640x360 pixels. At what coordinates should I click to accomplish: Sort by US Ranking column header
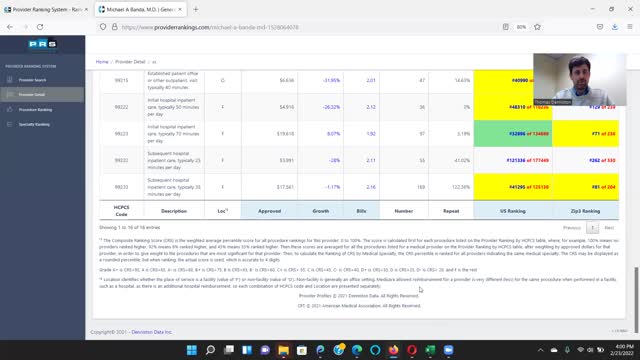click(x=513, y=211)
